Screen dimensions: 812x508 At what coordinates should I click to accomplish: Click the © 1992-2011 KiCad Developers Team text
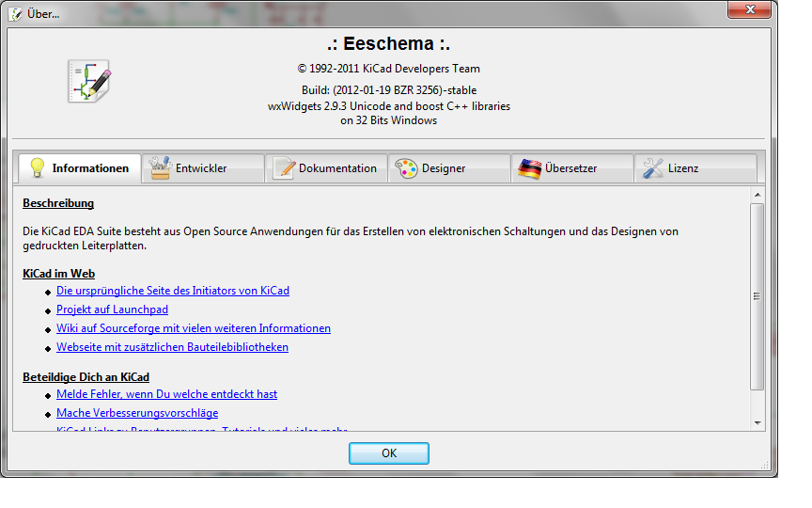[x=389, y=69]
